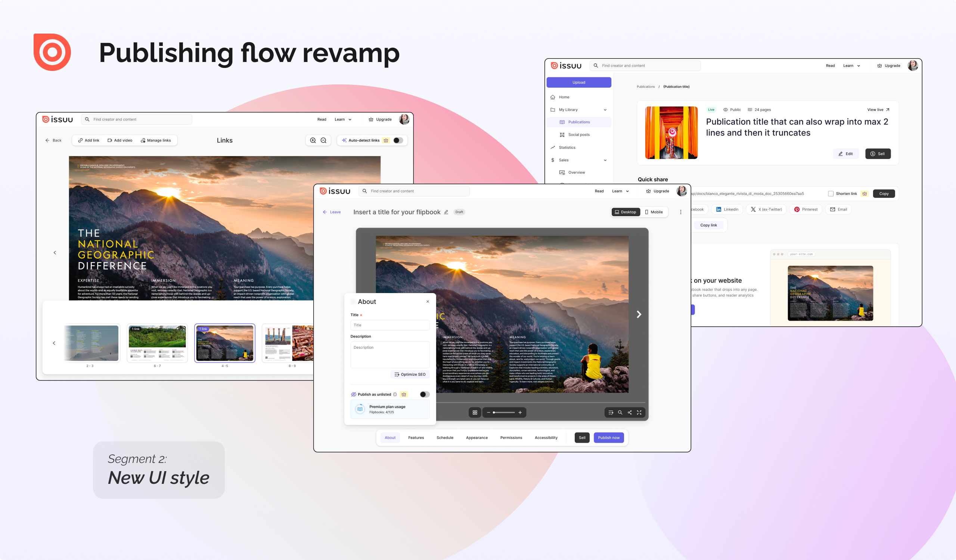
Task: Expand Learn dropdown in Publications window
Action: [851, 66]
